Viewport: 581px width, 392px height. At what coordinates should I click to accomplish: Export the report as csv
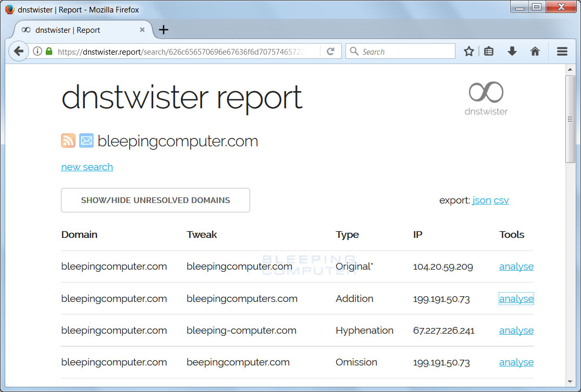501,200
